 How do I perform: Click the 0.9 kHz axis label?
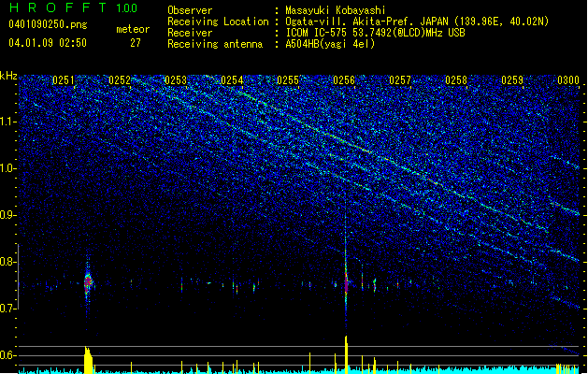pos(8,215)
